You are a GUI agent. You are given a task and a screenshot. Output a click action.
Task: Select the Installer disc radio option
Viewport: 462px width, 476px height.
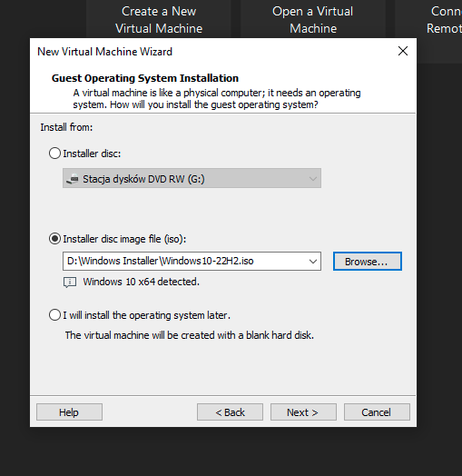coord(54,154)
